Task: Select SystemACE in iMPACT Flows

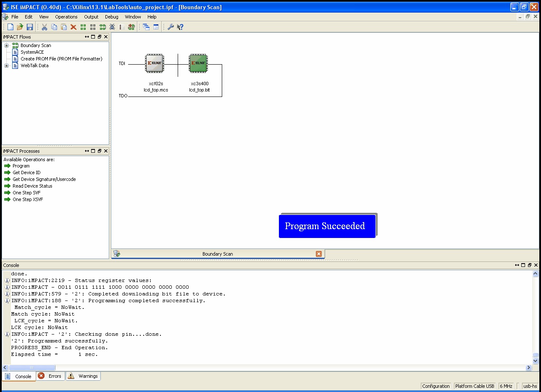Action: [x=32, y=52]
